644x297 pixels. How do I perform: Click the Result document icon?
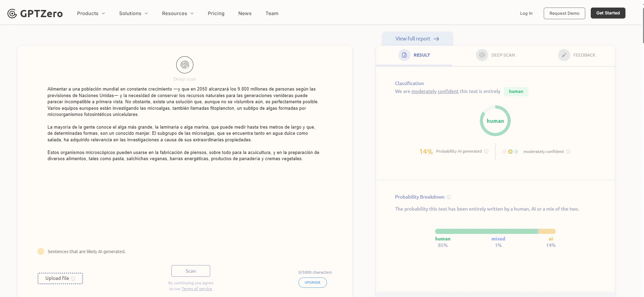tap(404, 55)
